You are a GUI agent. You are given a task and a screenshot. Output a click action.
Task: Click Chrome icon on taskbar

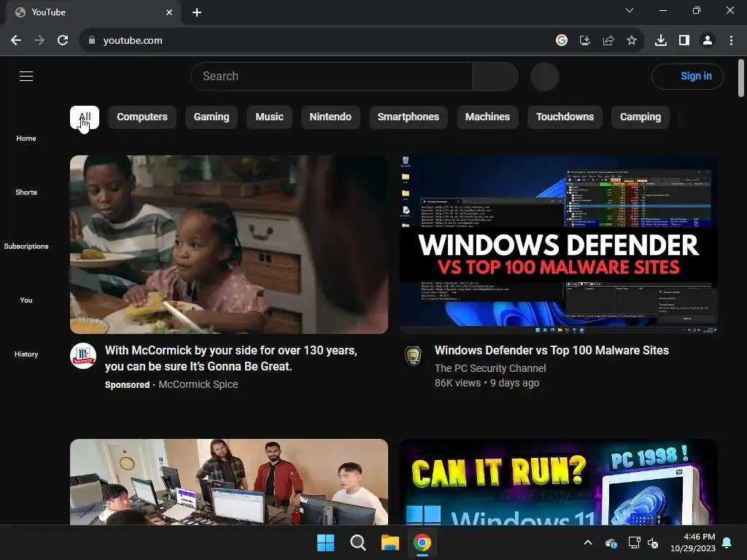point(422,542)
